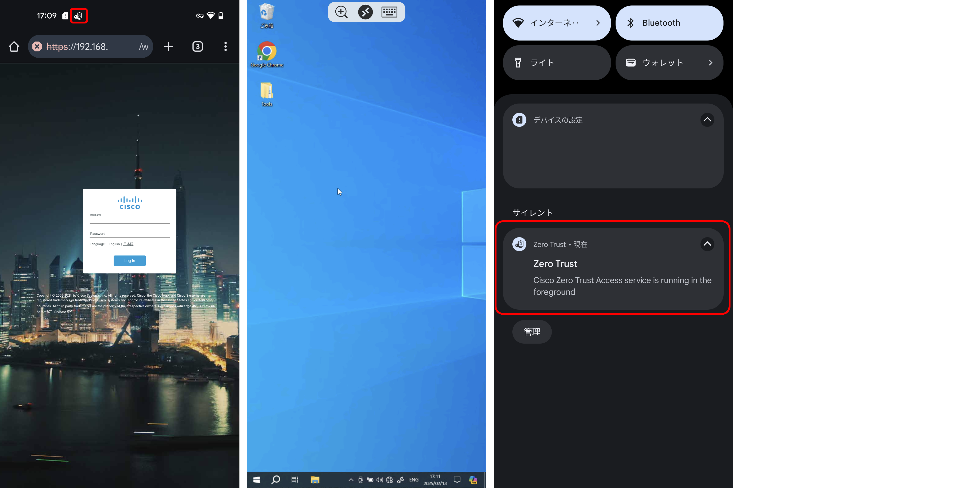Select English language on Cisco login

coord(114,244)
